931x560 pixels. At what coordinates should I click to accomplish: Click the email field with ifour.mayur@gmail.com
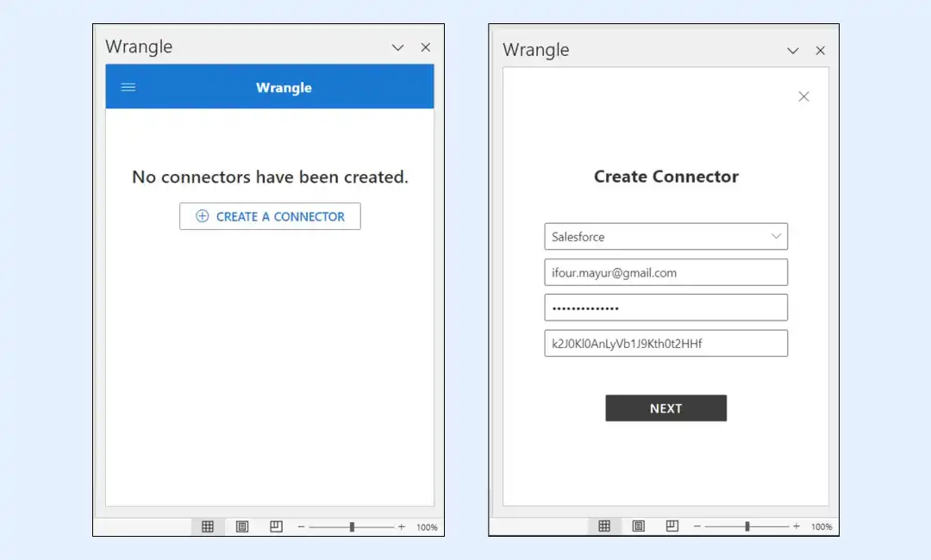click(x=666, y=272)
